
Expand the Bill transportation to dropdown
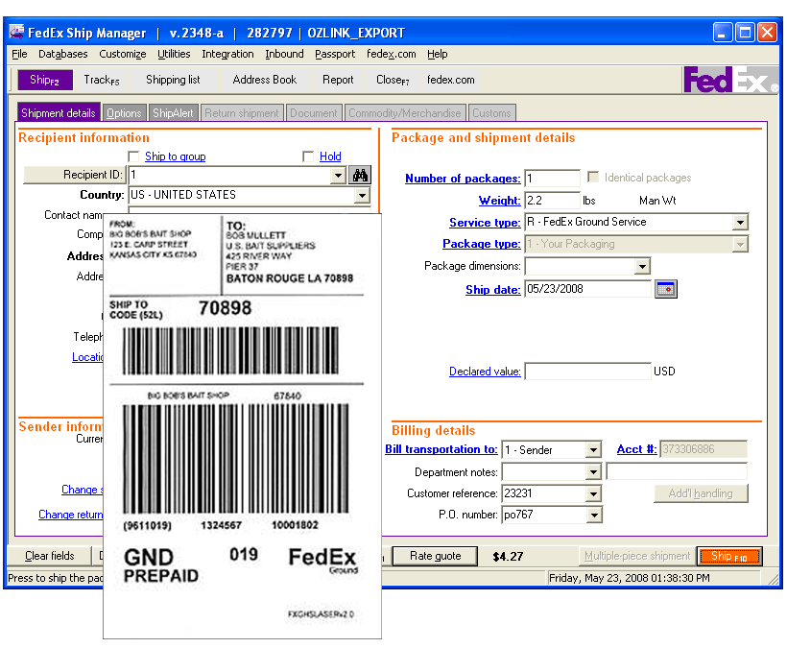click(x=593, y=449)
